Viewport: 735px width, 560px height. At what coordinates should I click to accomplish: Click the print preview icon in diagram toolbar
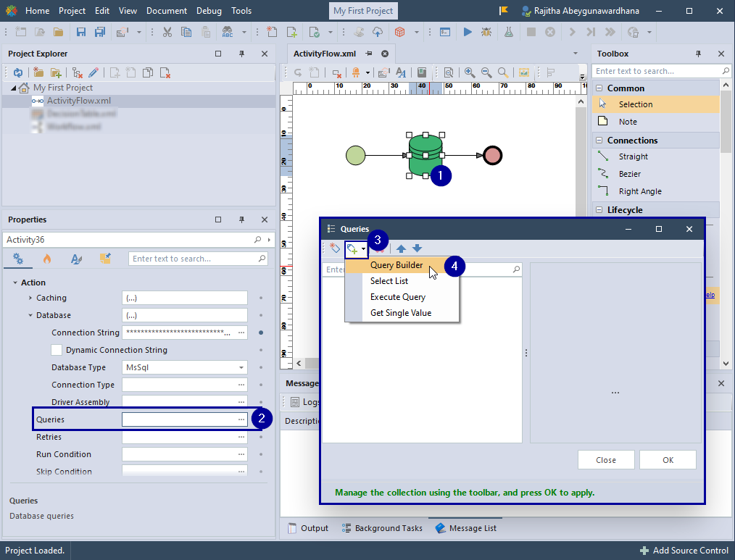pos(449,72)
